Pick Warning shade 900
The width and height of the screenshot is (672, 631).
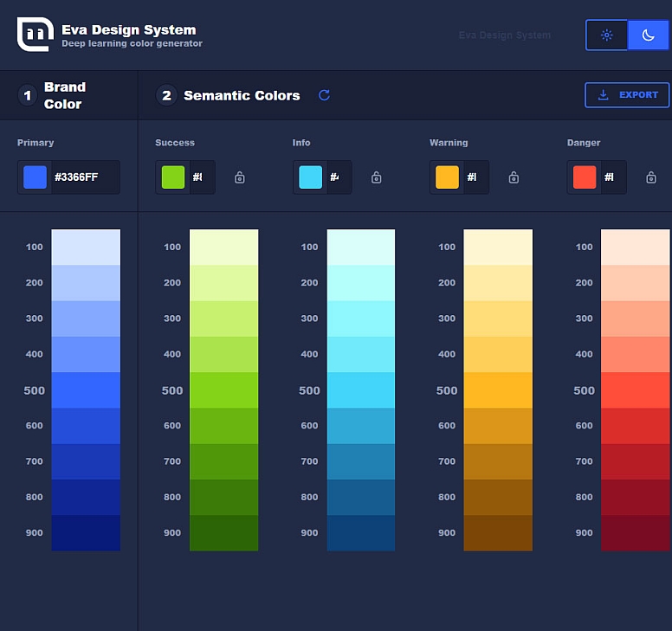pos(498,533)
